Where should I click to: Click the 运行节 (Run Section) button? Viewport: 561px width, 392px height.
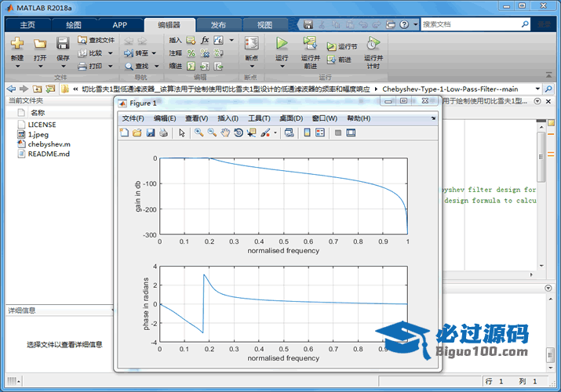342,46
